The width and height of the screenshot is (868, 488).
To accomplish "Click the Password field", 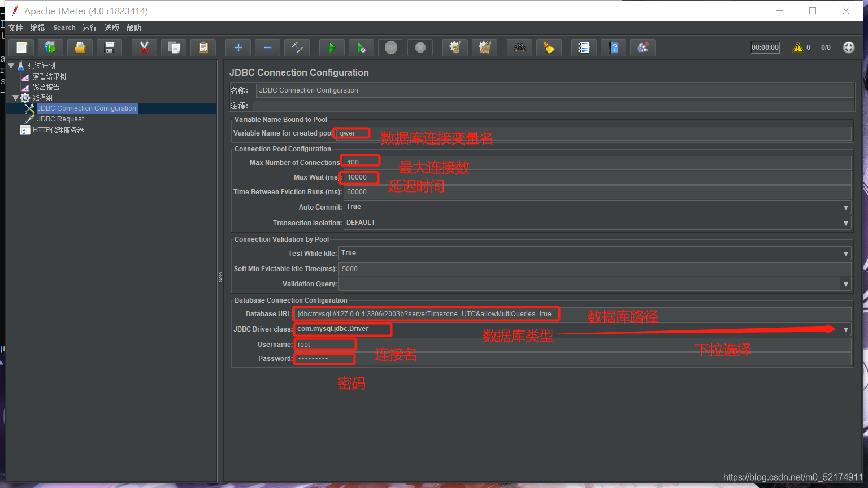I will point(572,359).
